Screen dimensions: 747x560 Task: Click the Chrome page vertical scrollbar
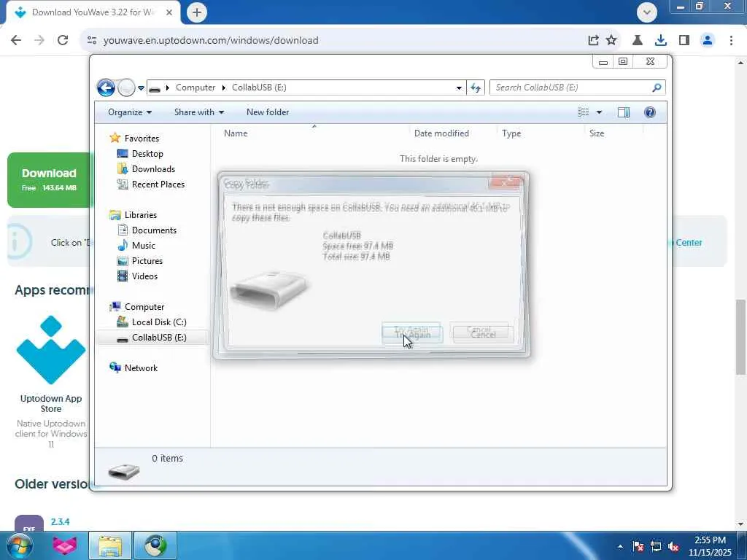[x=740, y=337]
